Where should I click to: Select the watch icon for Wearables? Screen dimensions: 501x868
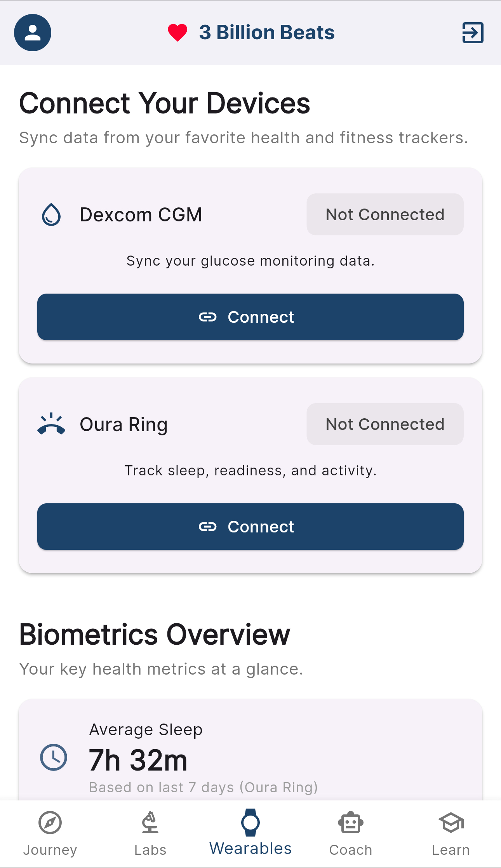point(250,820)
